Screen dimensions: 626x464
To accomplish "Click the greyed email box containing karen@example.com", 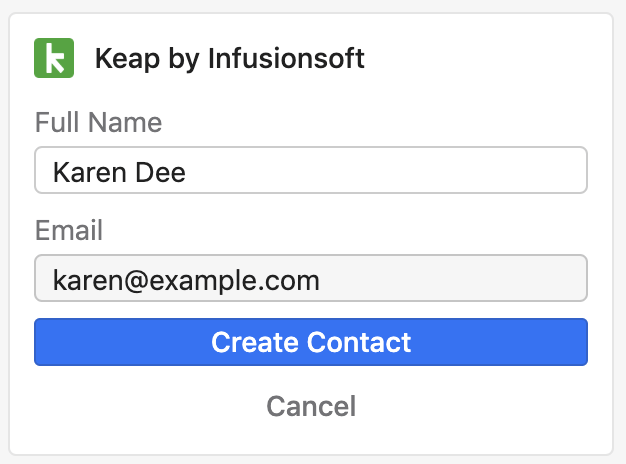I will (x=311, y=278).
